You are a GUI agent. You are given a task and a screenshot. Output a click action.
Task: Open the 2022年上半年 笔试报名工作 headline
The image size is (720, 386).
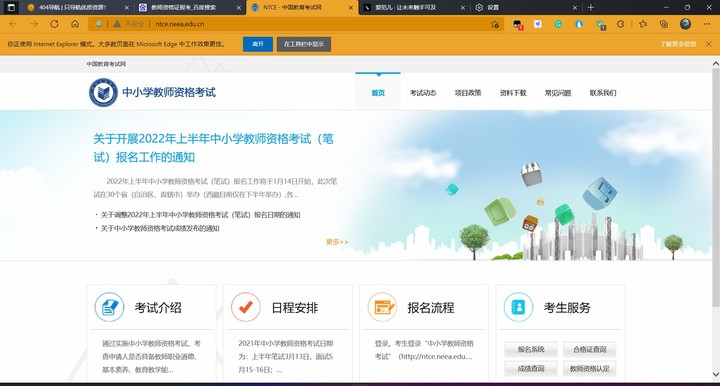(x=214, y=148)
